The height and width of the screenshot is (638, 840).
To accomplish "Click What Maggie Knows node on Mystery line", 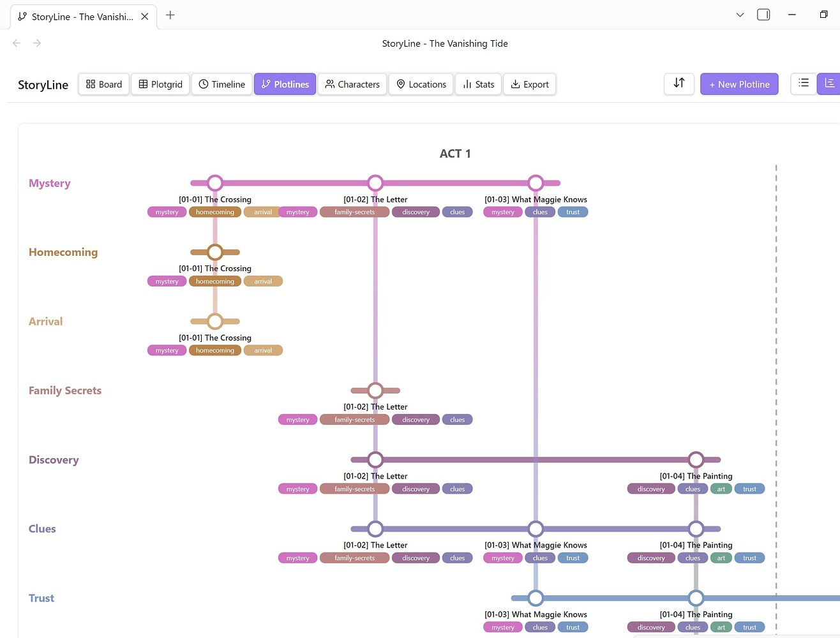I will coord(536,183).
